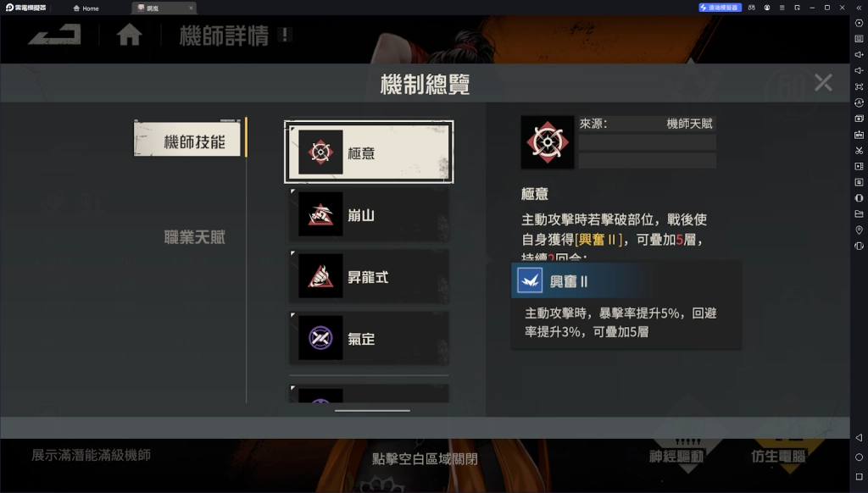
Task: Click the skill list scrollbar indicator
Action: tap(372, 411)
